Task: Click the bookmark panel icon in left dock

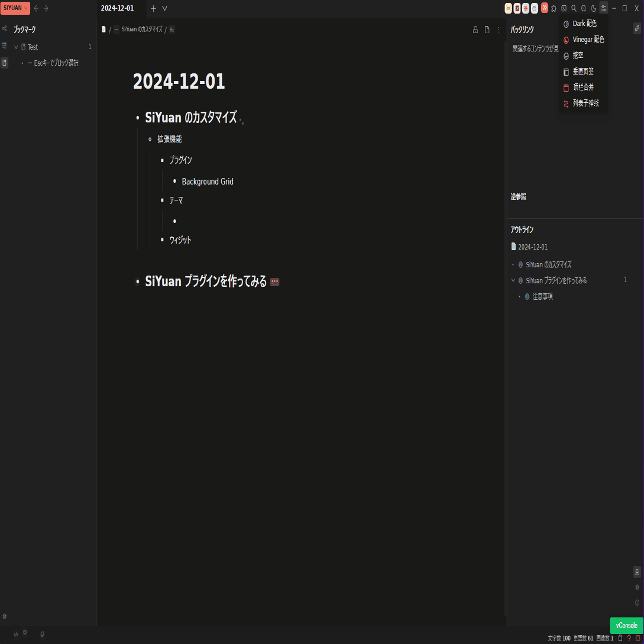Action: pyautogui.click(x=5, y=63)
